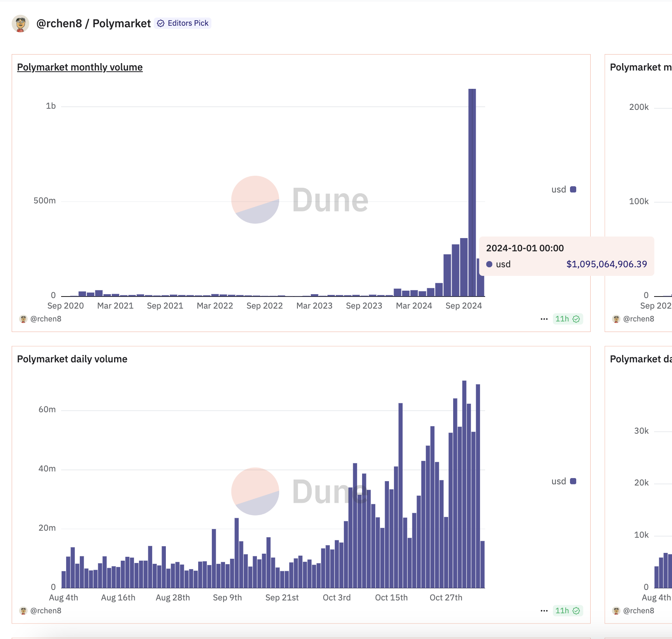Click the Sep 2024 axis label
Screen dimensions: 672x639
(464, 306)
